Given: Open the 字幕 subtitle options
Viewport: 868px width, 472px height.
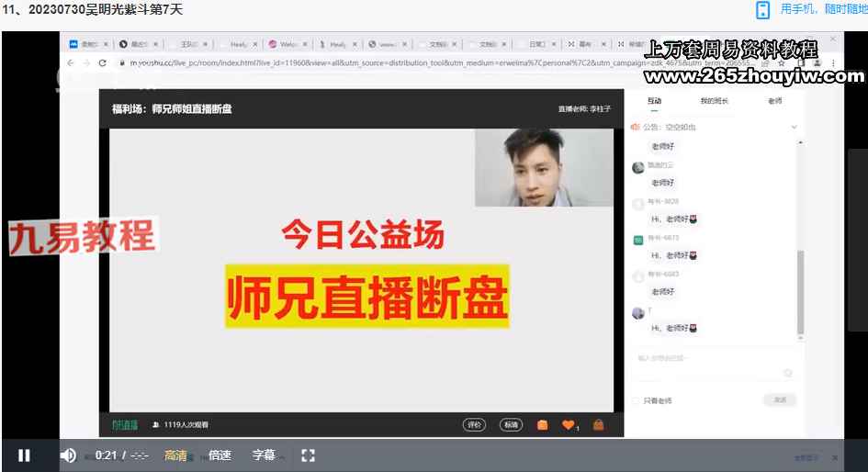Looking at the screenshot, I should (265, 455).
